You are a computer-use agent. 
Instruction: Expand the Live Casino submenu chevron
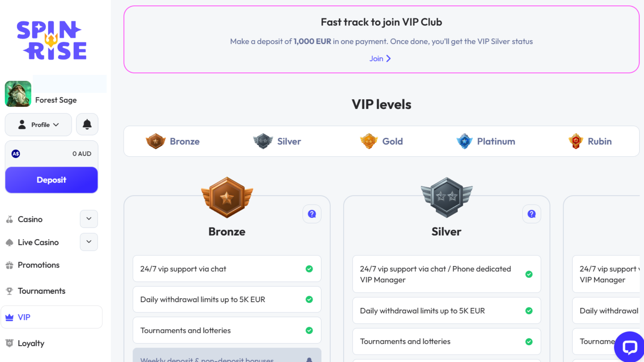tap(89, 242)
